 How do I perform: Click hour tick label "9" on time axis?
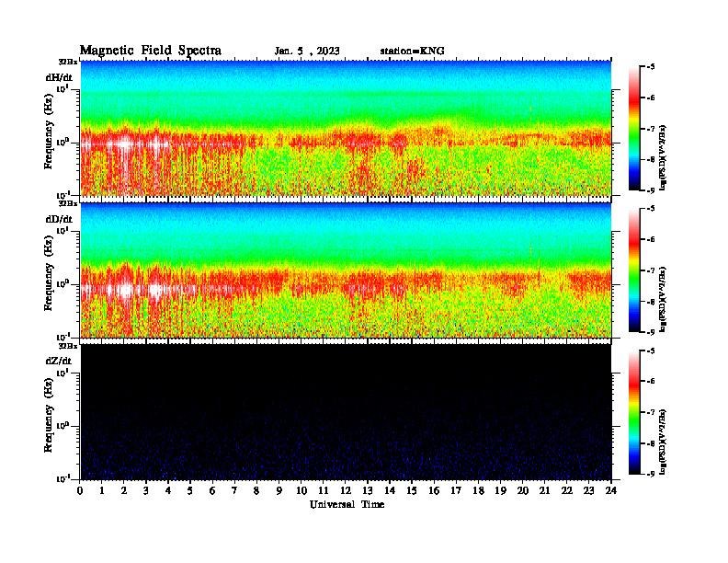(x=279, y=490)
